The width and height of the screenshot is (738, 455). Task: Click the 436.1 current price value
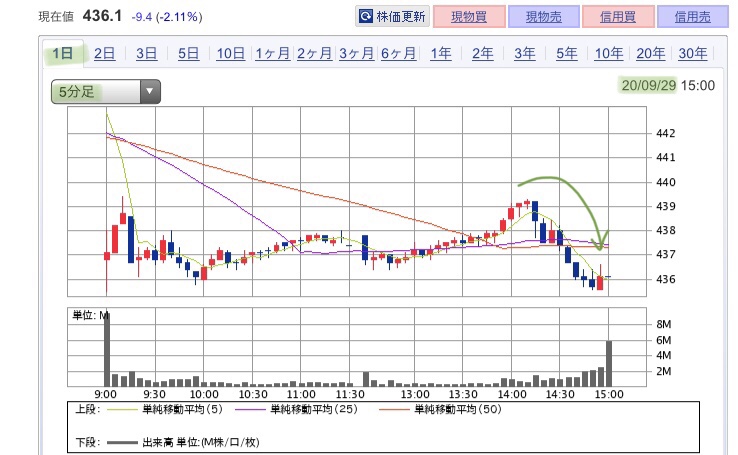tap(102, 16)
